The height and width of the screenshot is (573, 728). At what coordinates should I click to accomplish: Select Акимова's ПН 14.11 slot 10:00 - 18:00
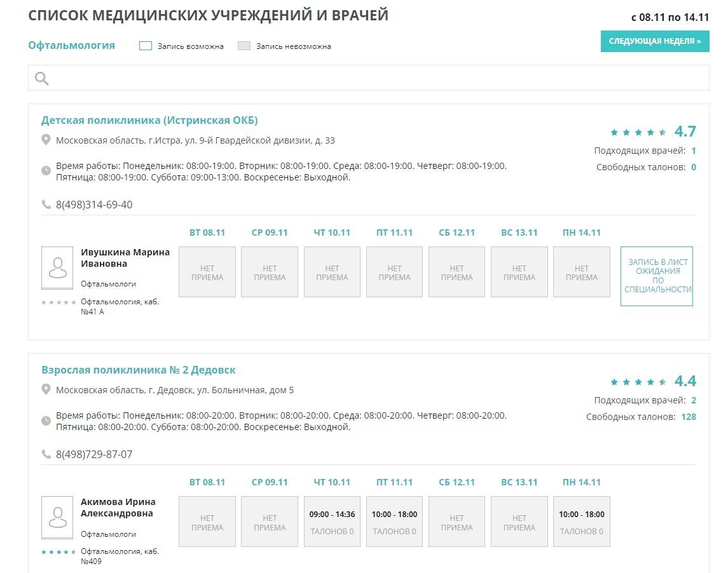click(x=581, y=522)
